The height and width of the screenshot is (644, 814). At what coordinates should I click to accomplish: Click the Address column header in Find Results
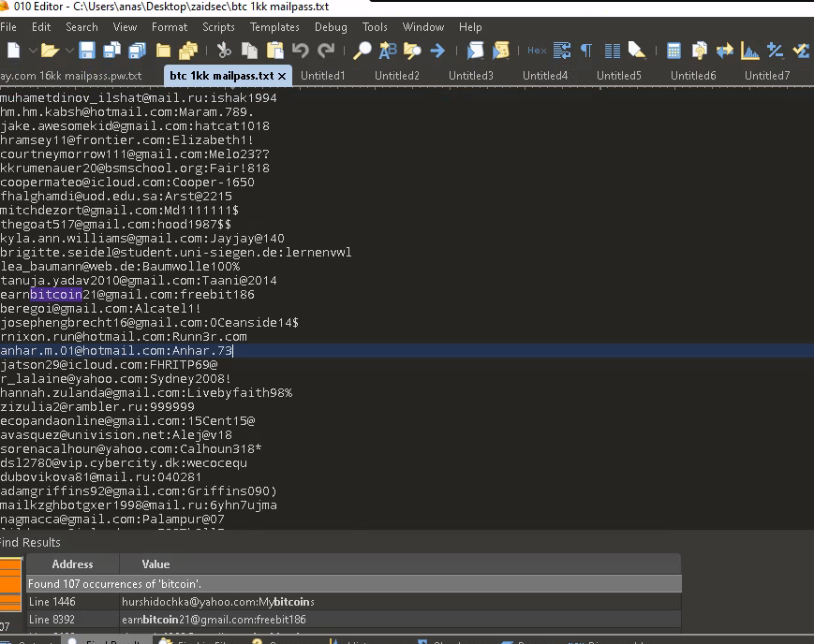point(73,564)
